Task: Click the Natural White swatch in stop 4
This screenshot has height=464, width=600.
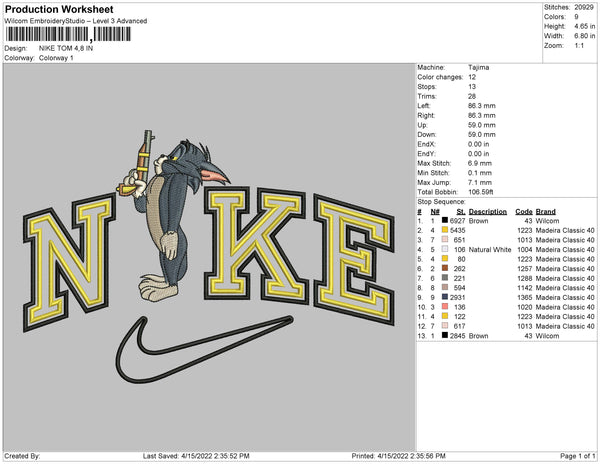Action: click(445, 249)
